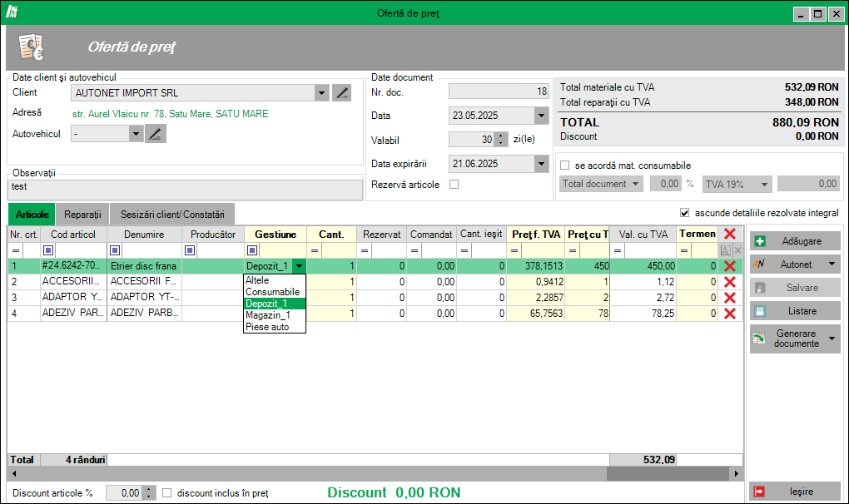Click the equals filter icon under Rezervat
Viewport: 849px width, 504px height.
tap(365, 251)
